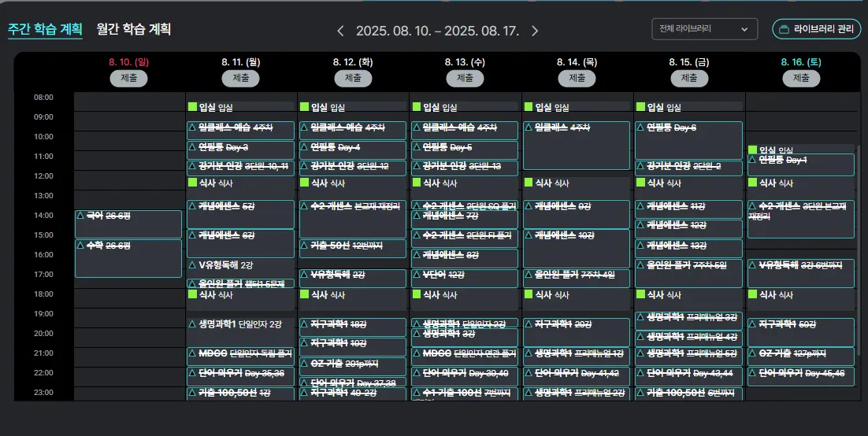Screen dimensions: 868x436
Task: Click green square of Thursday 입실
Action: click(x=529, y=107)
